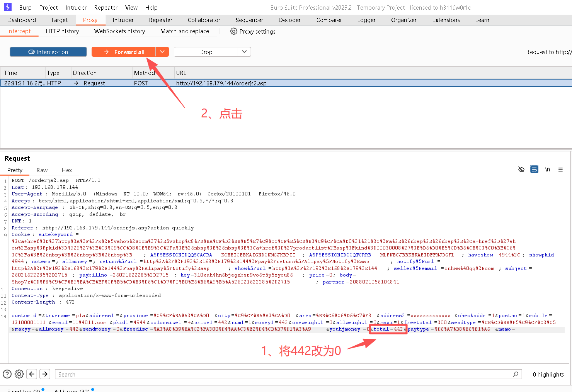572x392 pixels.
Task: Open Organizer tab
Action: pos(404,20)
